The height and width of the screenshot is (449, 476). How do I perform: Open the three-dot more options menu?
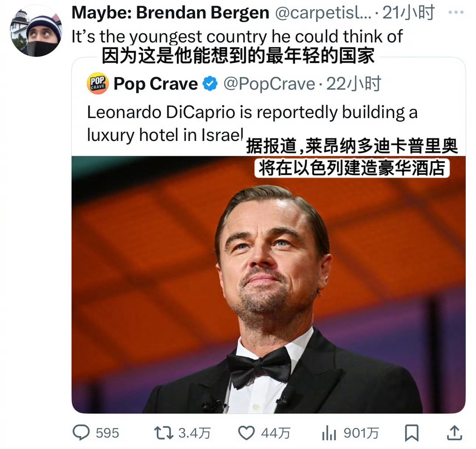tap(456, 13)
